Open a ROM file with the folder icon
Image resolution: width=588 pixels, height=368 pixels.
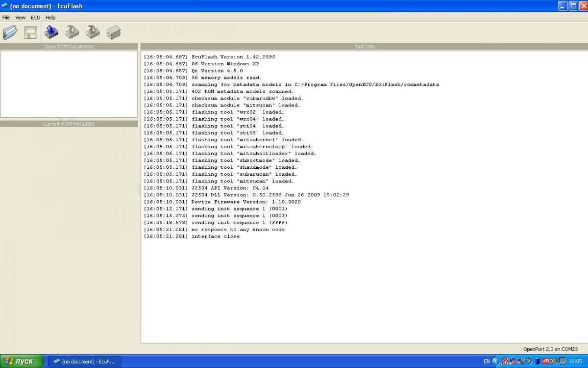[x=10, y=33]
